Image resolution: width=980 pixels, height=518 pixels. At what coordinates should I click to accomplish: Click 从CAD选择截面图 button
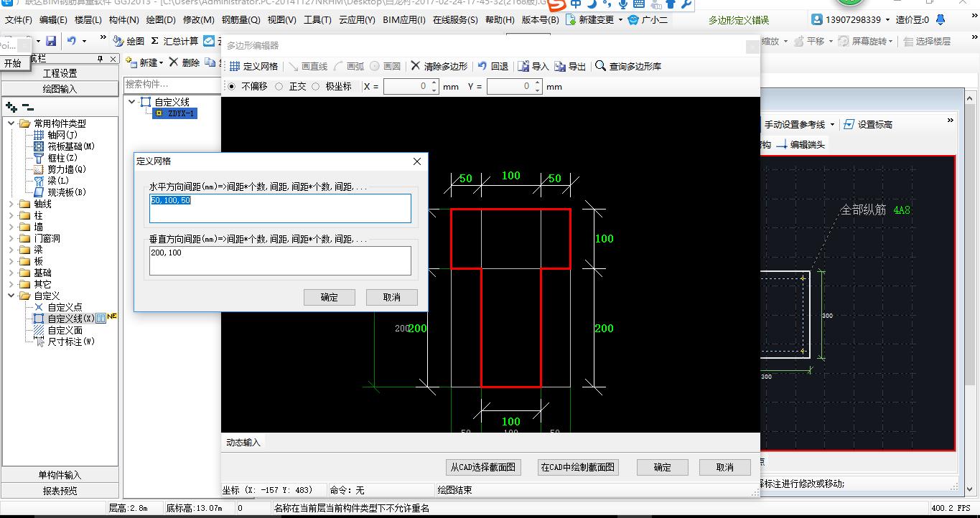click(483, 467)
